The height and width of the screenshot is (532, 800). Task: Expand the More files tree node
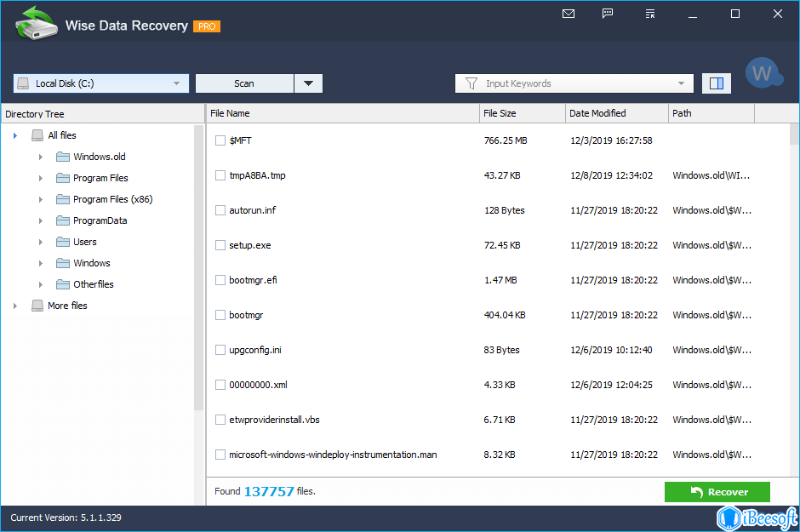point(15,306)
